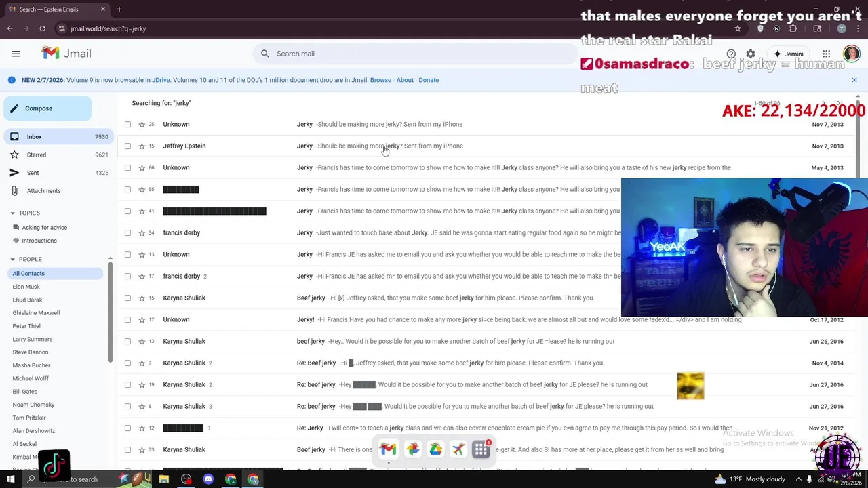Follow the About link in the banner
This screenshot has width=868, height=488.
(x=405, y=80)
